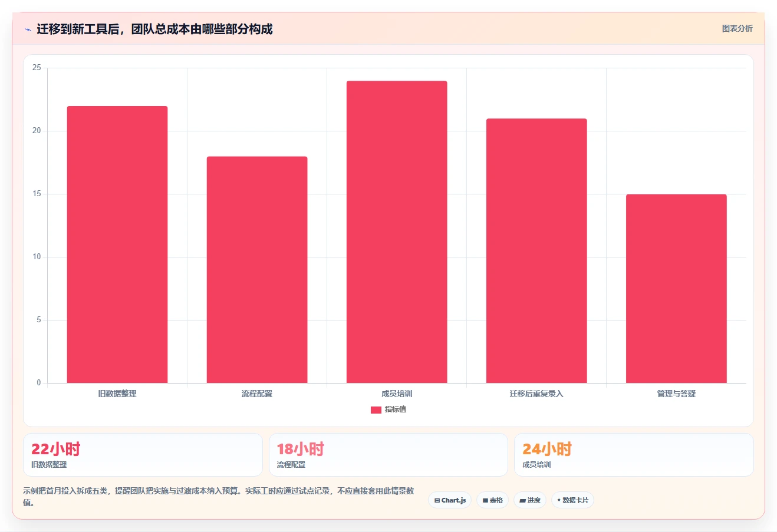Select the 成员培训 bar in chart

[x=397, y=232]
